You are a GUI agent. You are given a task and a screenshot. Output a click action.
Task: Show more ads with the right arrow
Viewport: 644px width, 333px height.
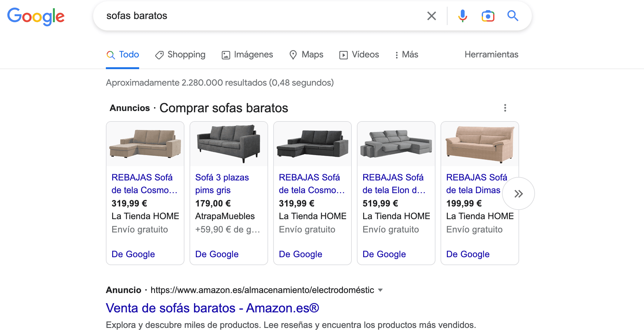[518, 193]
